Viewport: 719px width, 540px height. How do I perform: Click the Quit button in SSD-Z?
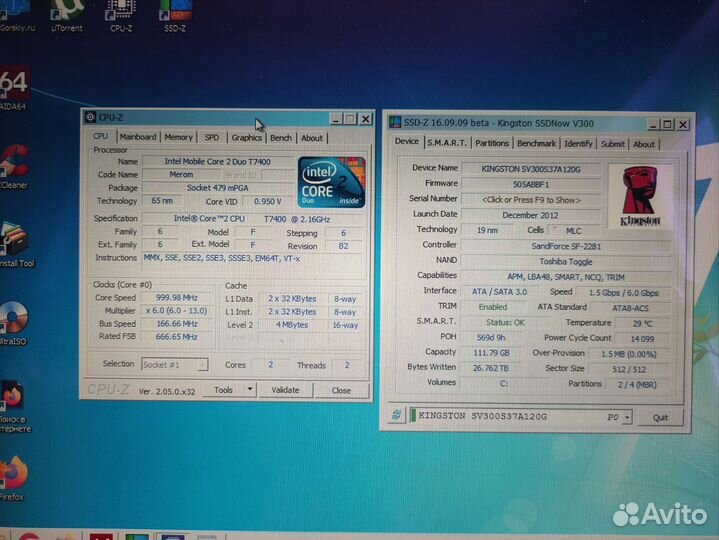[660, 418]
